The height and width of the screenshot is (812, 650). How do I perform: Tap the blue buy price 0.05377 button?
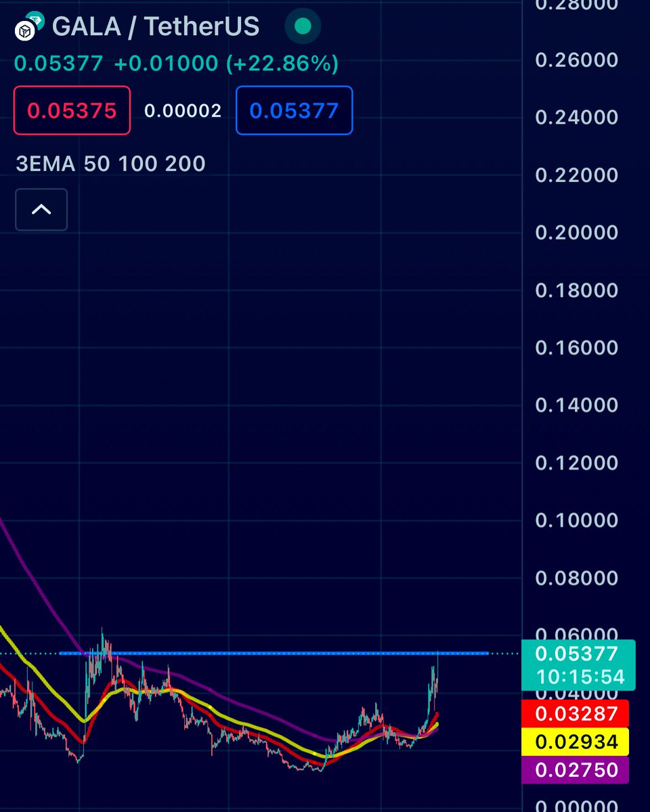(294, 110)
